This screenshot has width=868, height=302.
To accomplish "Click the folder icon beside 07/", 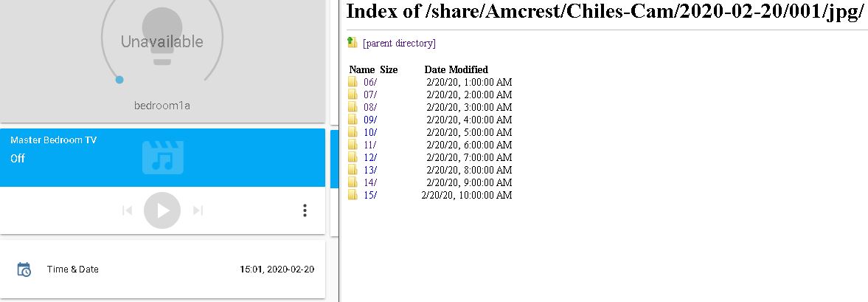I will pyautogui.click(x=353, y=95).
